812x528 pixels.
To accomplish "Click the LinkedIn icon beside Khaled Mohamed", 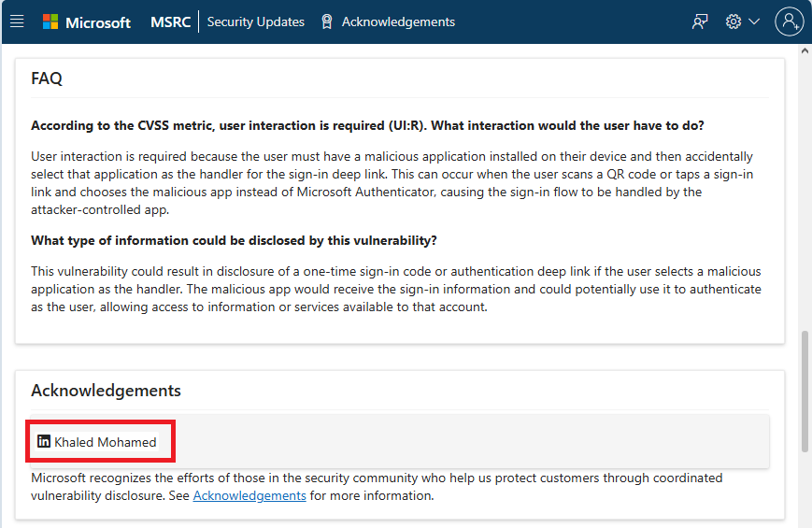I will coord(43,442).
